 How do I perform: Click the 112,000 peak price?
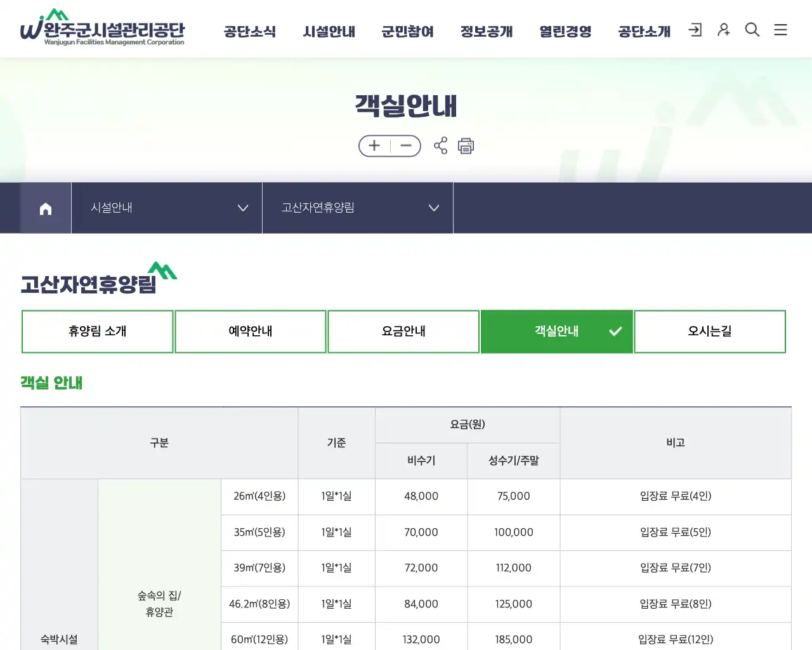click(514, 568)
